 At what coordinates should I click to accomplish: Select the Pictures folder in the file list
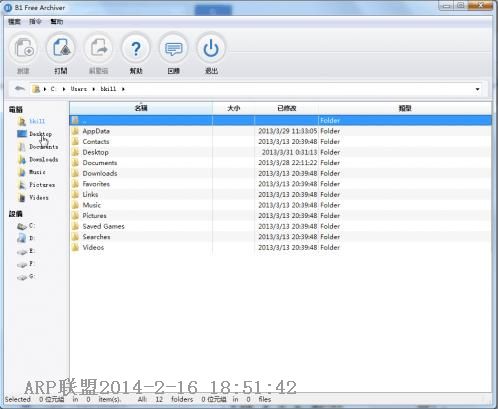(280, 216)
